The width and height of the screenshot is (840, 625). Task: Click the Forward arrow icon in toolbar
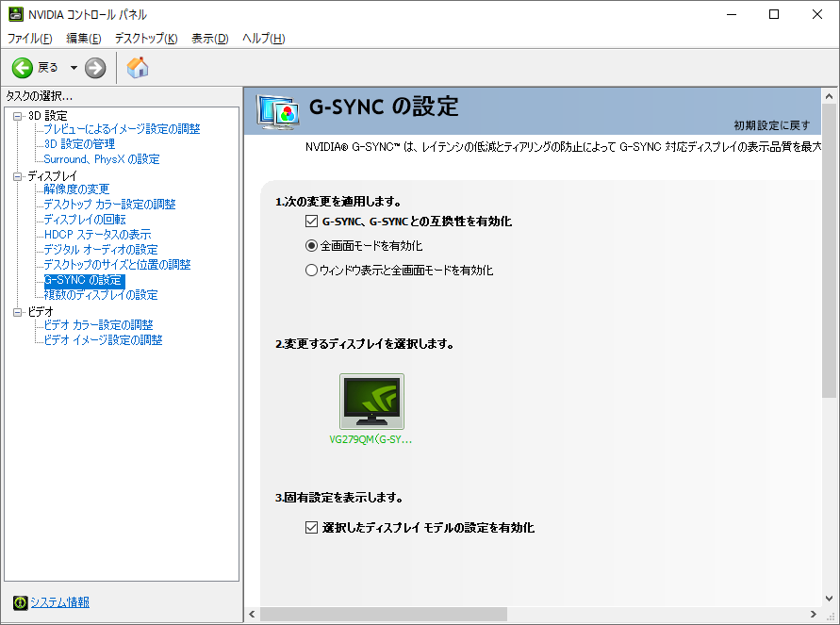click(95, 67)
